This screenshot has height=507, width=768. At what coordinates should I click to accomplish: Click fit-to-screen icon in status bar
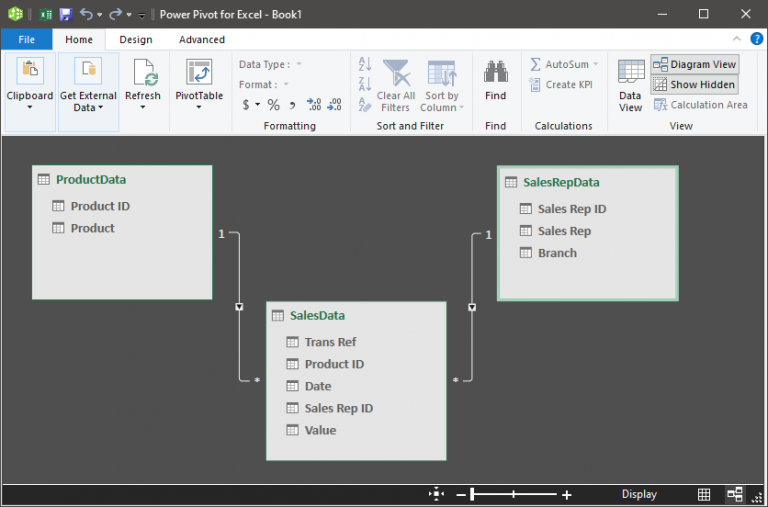436,494
